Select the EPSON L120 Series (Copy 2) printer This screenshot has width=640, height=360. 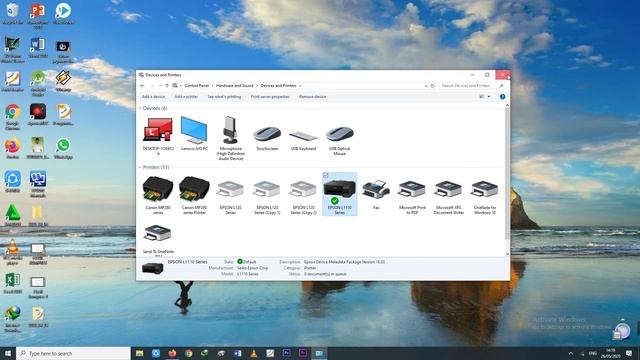(x=303, y=197)
